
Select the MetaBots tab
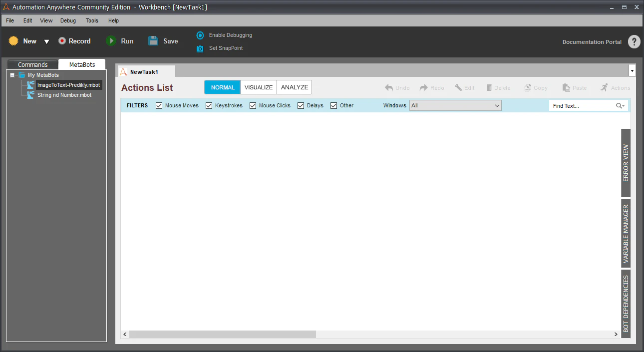click(82, 64)
